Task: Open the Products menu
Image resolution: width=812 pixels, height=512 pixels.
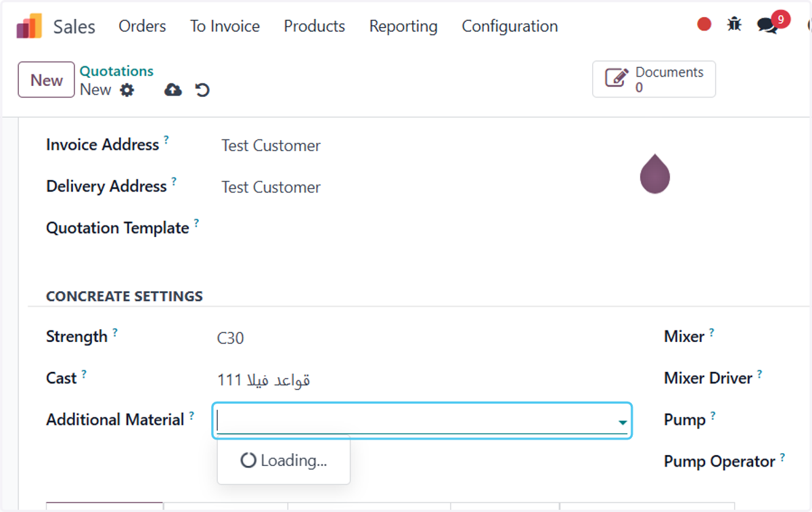Action: 315,26
